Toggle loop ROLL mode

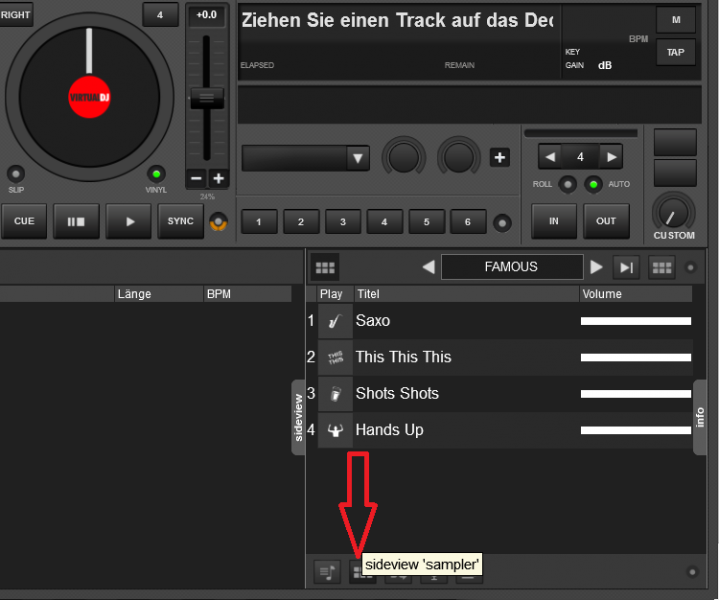pyautogui.click(x=568, y=184)
